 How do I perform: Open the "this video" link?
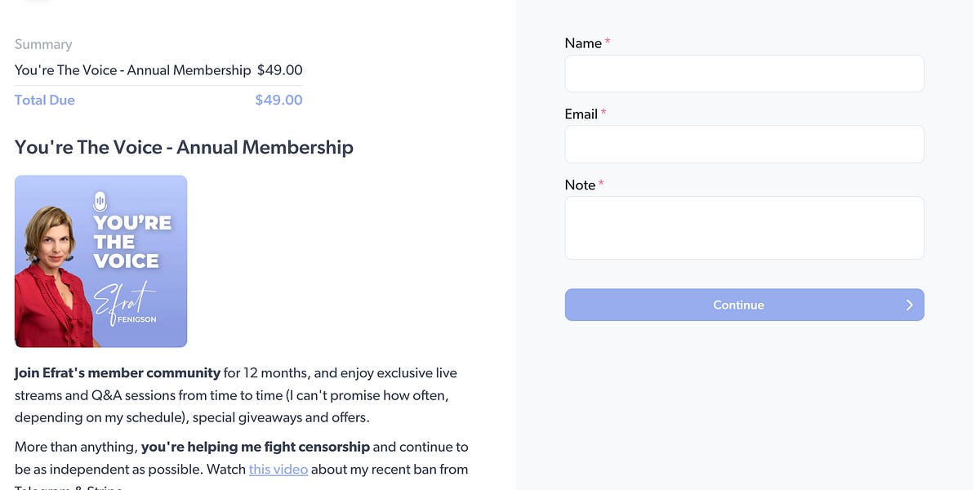[278, 469]
